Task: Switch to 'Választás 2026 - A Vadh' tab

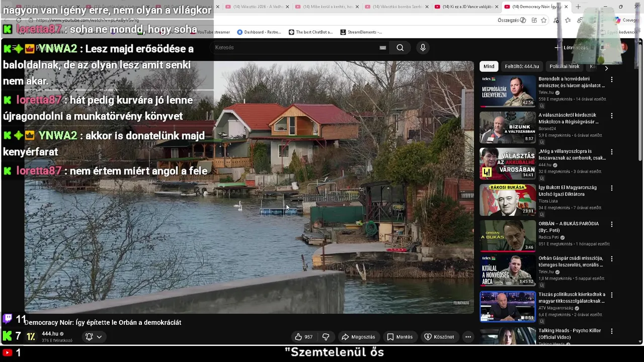Action: click(x=257, y=7)
